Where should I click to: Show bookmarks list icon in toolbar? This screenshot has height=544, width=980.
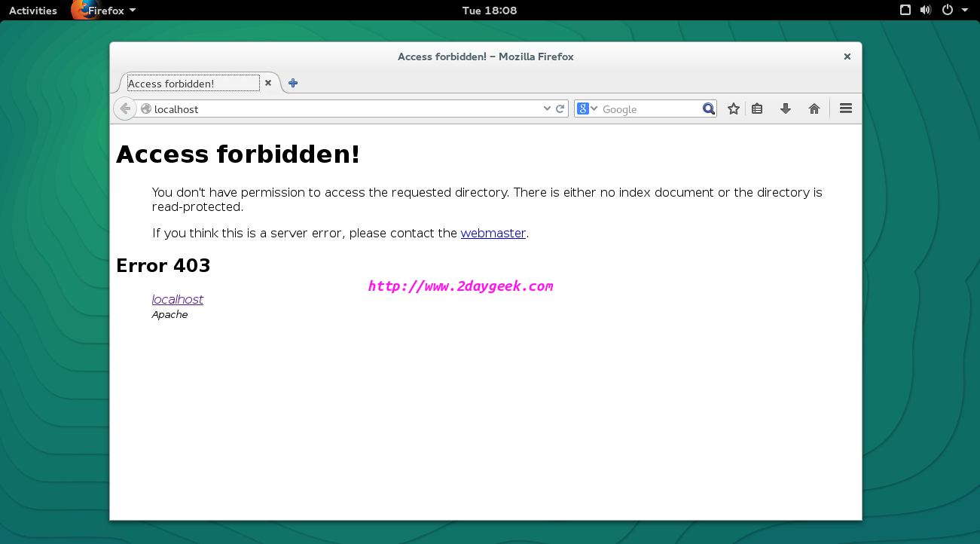click(757, 108)
